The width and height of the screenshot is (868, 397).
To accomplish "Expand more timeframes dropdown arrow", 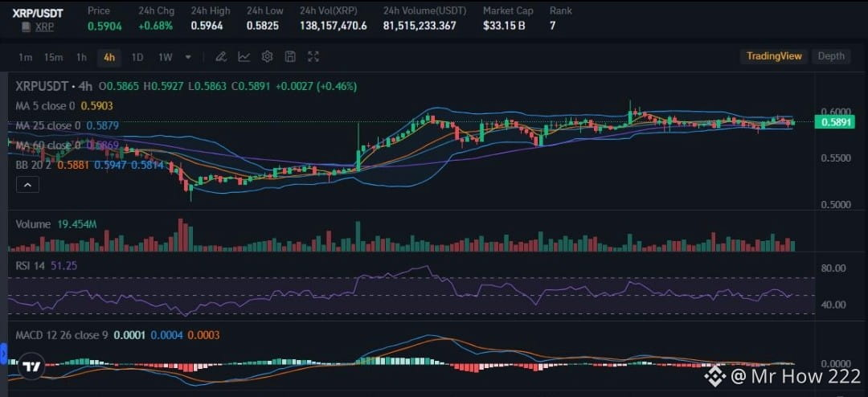I will [x=188, y=57].
